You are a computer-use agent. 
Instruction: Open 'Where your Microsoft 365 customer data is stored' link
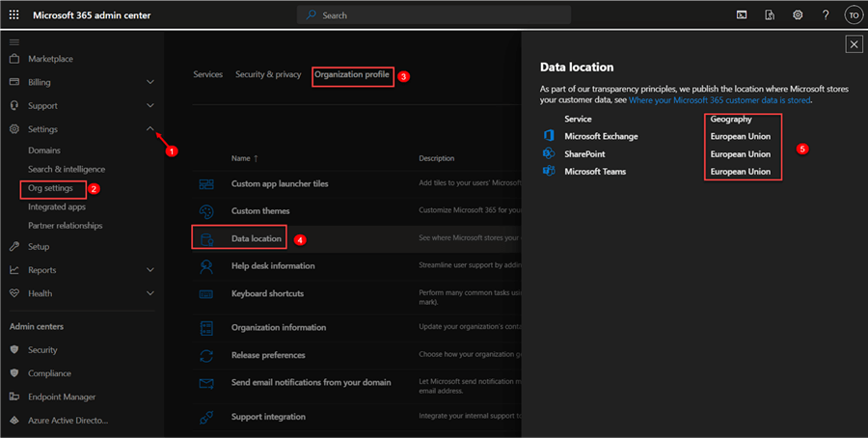[719, 100]
